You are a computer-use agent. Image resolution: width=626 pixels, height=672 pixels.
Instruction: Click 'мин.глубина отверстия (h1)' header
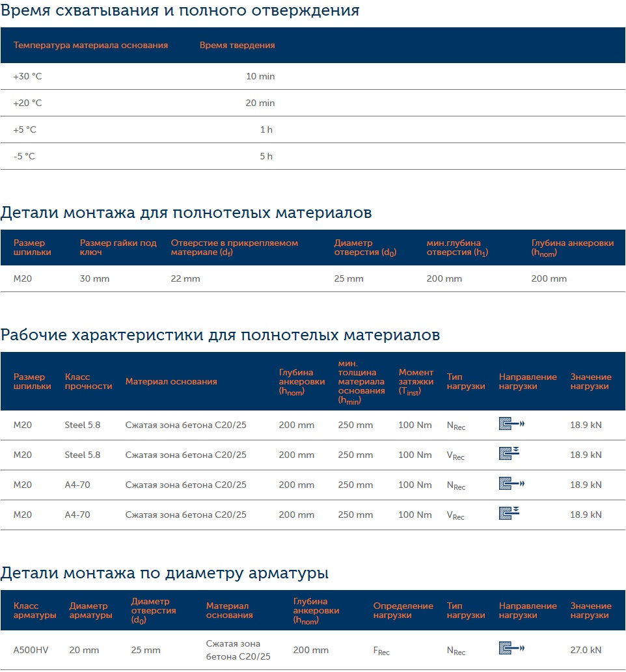tap(457, 247)
